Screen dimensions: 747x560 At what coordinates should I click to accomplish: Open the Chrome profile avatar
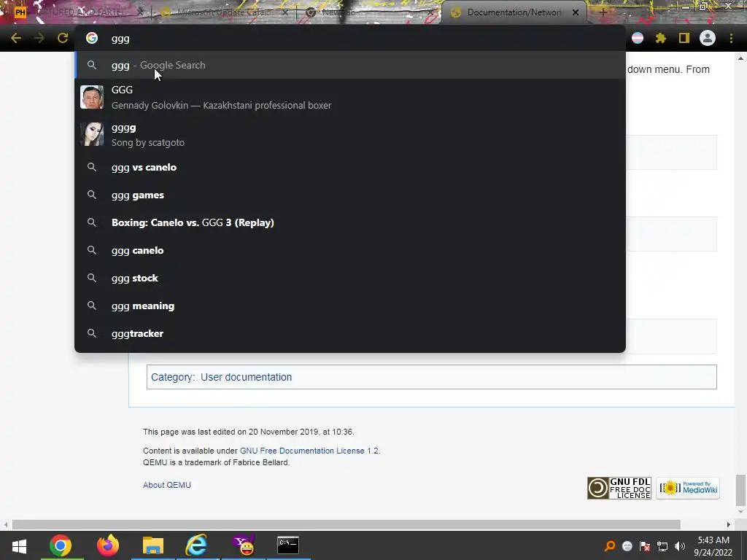pos(708,38)
